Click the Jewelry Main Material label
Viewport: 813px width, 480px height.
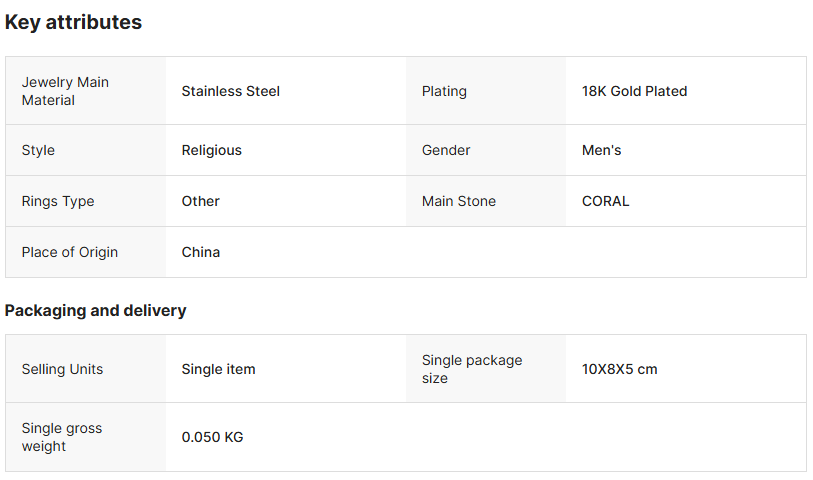(x=65, y=91)
